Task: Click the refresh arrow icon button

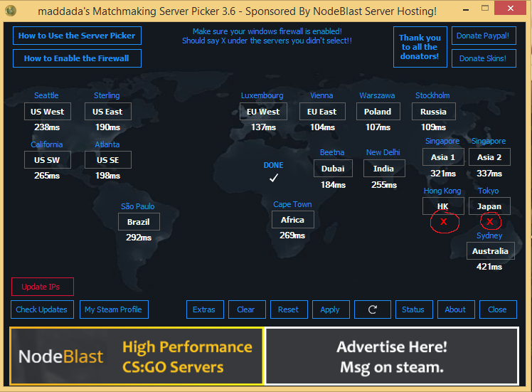Action: point(373,309)
